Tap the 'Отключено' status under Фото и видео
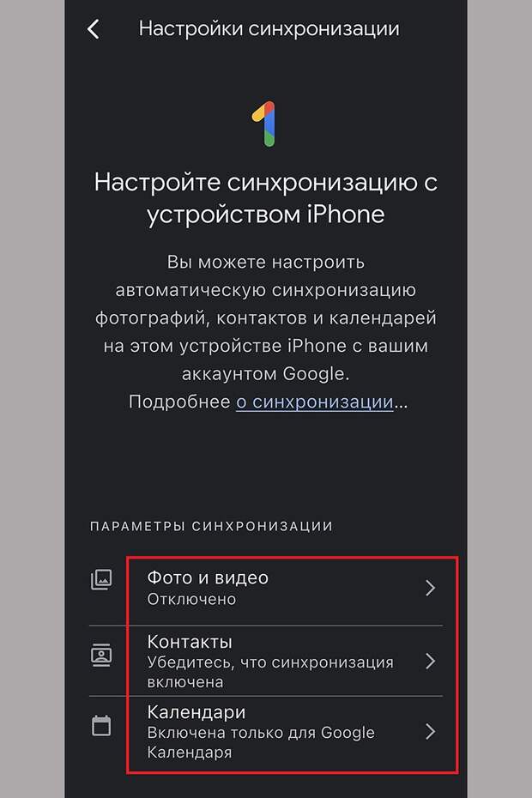Viewport: 532px width, 798px height. 191,600
